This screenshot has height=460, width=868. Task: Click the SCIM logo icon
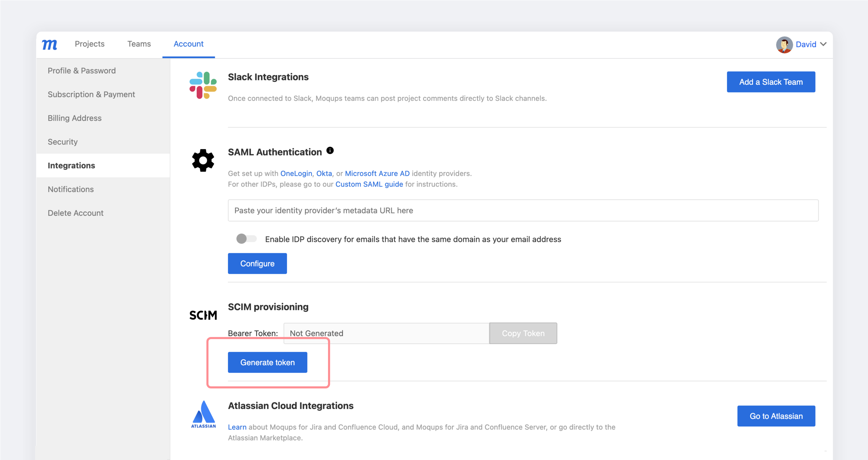point(203,315)
